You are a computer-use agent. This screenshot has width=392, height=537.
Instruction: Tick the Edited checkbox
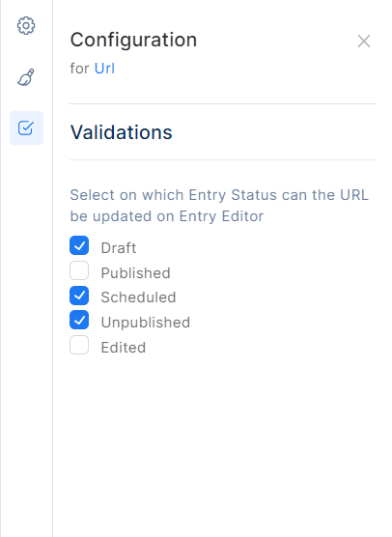click(x=79, y=345)
